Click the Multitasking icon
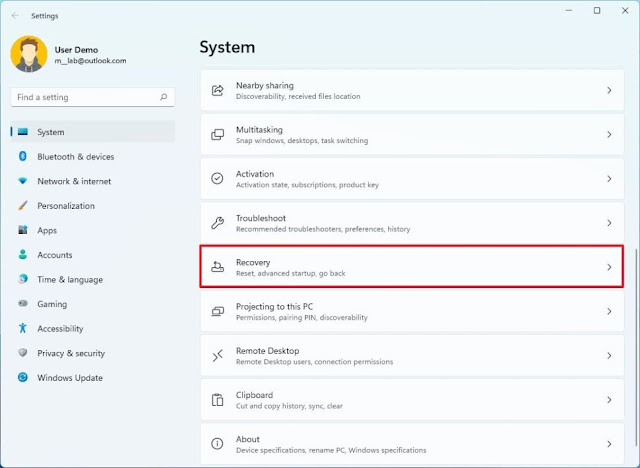The image size is (640, 468). (217, 134)
